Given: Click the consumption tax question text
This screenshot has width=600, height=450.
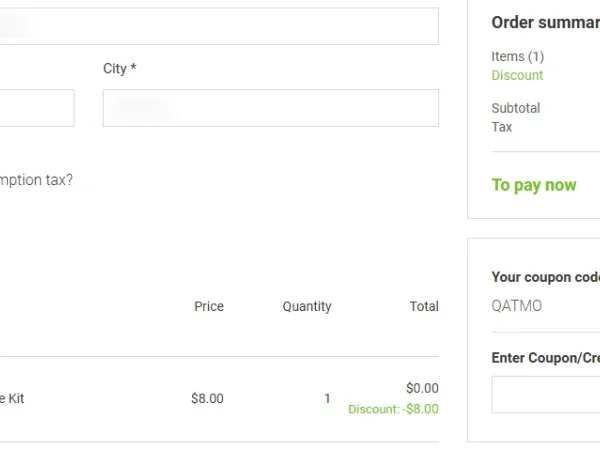Looking at the screenshot, I should pos(36,181).
